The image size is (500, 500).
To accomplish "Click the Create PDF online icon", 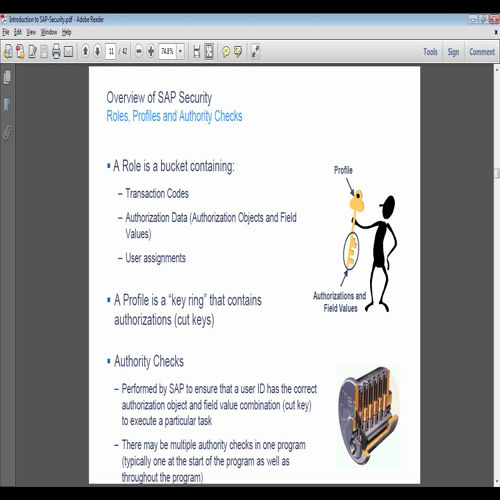I will click(x=20, y=52).
